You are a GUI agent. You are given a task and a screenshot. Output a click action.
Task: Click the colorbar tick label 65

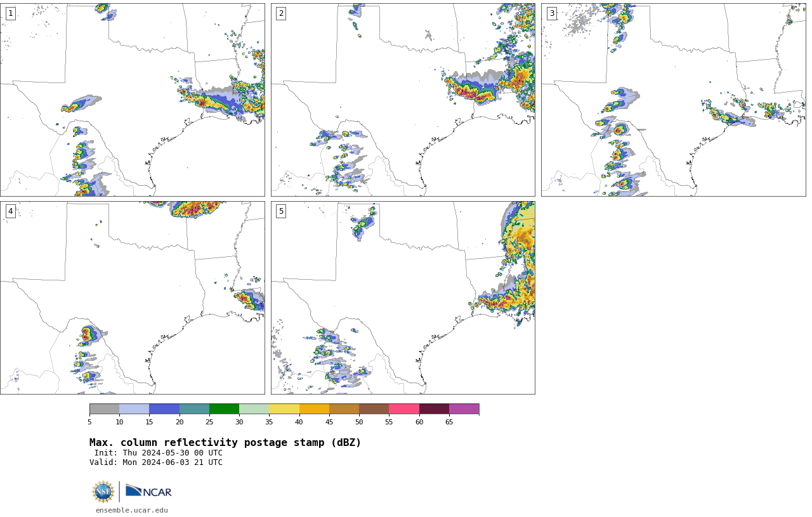[449, 422]
